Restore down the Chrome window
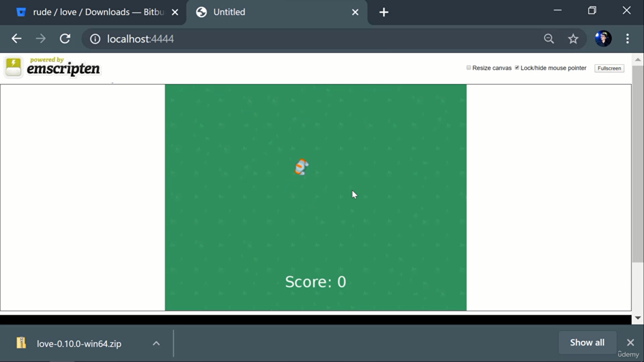The height and width of the screenshot is (362, 644). (x=592, y=10)
